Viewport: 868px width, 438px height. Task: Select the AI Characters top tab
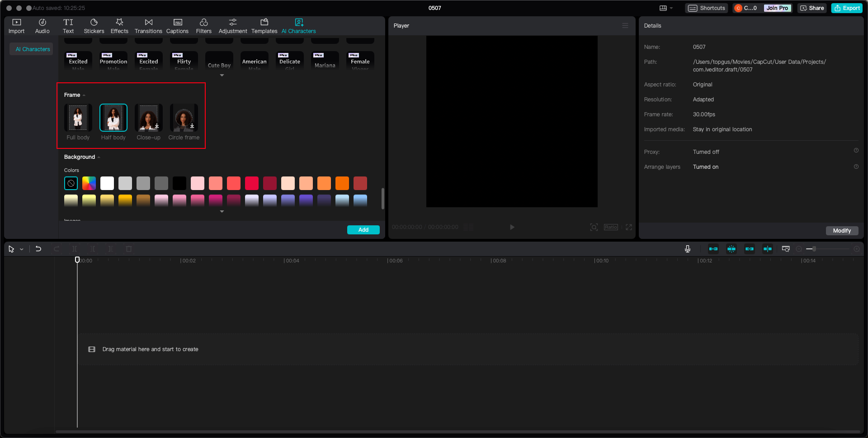(299, 26)
